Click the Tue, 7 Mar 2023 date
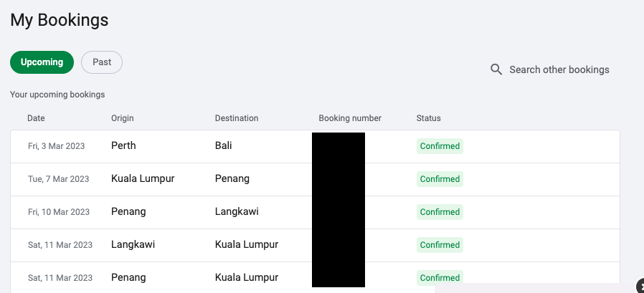This screenshot has height=293, width=644. [x=58, y=179]
